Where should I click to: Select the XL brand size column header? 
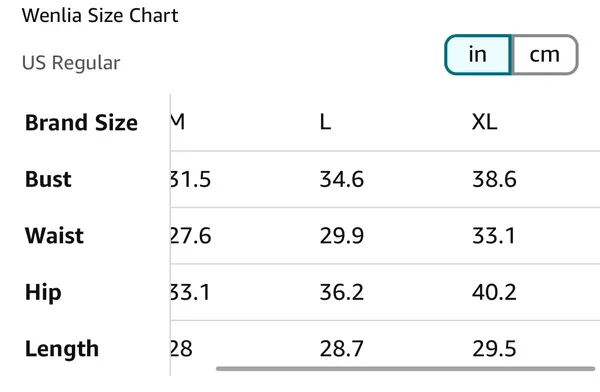484,122
